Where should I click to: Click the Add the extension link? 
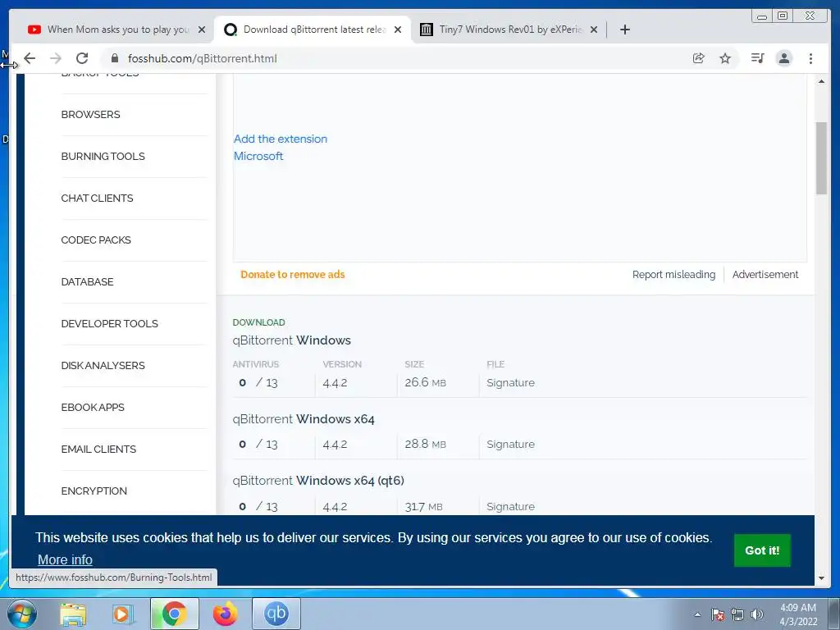[281, 139]
